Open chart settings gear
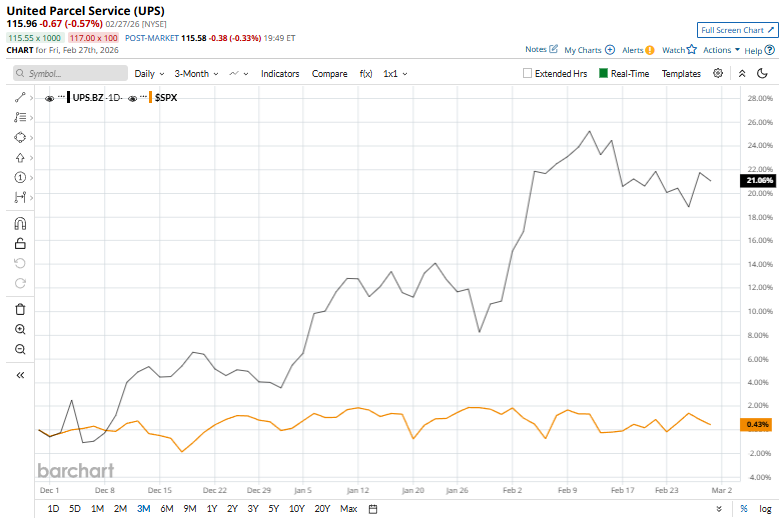Viewport: 782px width, 525px height. pyautogui.click(x=720, y=73)
